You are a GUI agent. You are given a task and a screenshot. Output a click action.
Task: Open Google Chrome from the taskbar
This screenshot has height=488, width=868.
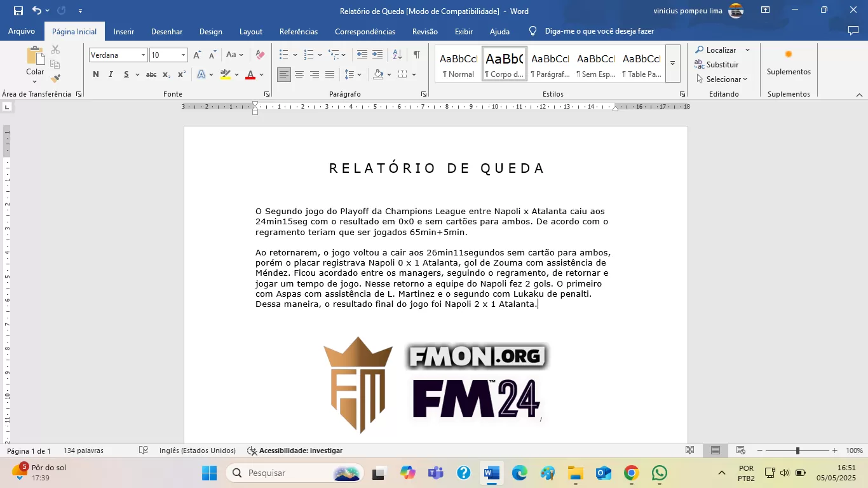631,473
